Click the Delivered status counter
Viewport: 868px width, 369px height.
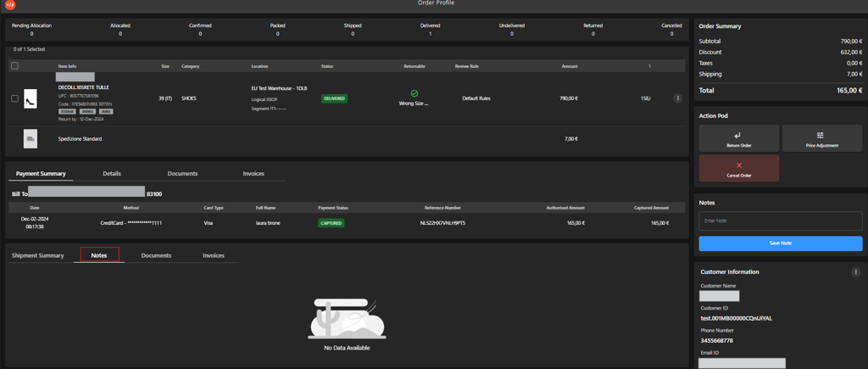[430, 30]
